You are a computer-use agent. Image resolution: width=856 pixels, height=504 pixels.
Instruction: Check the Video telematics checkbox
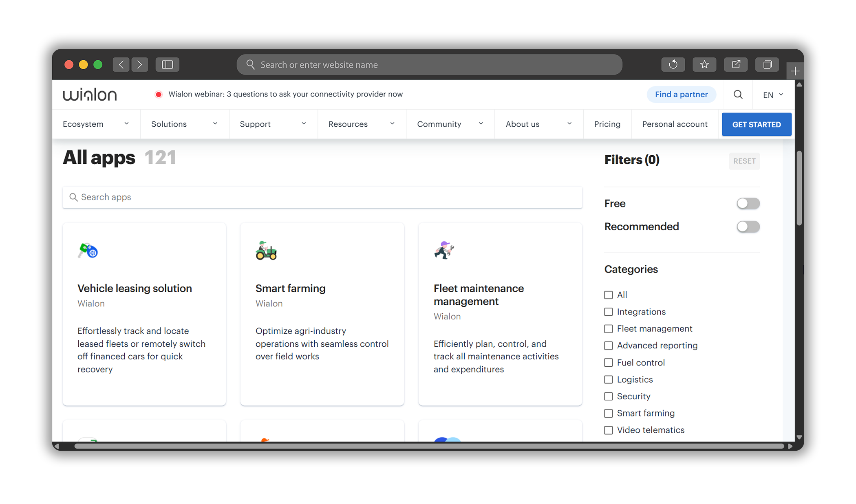[x=608, y=430]
